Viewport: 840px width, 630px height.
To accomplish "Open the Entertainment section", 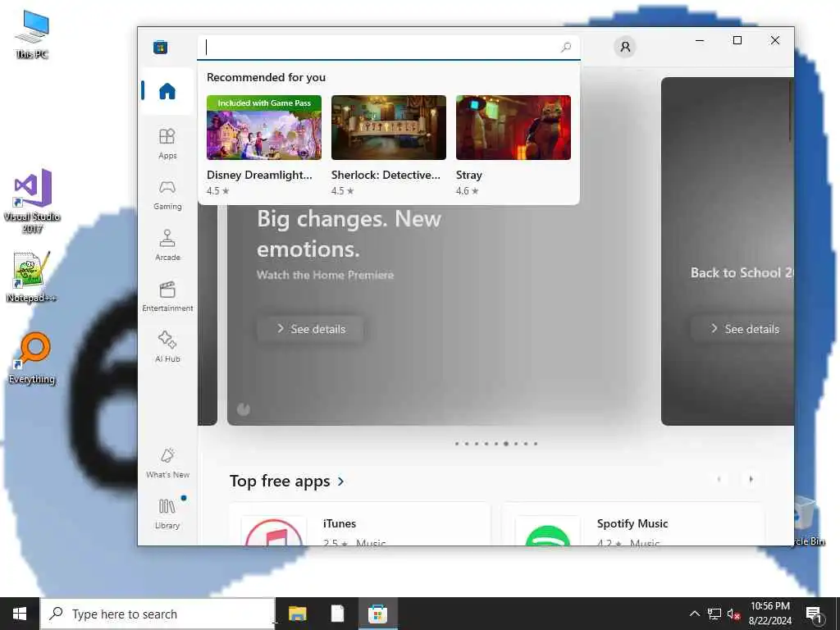I will coord(167,296).
